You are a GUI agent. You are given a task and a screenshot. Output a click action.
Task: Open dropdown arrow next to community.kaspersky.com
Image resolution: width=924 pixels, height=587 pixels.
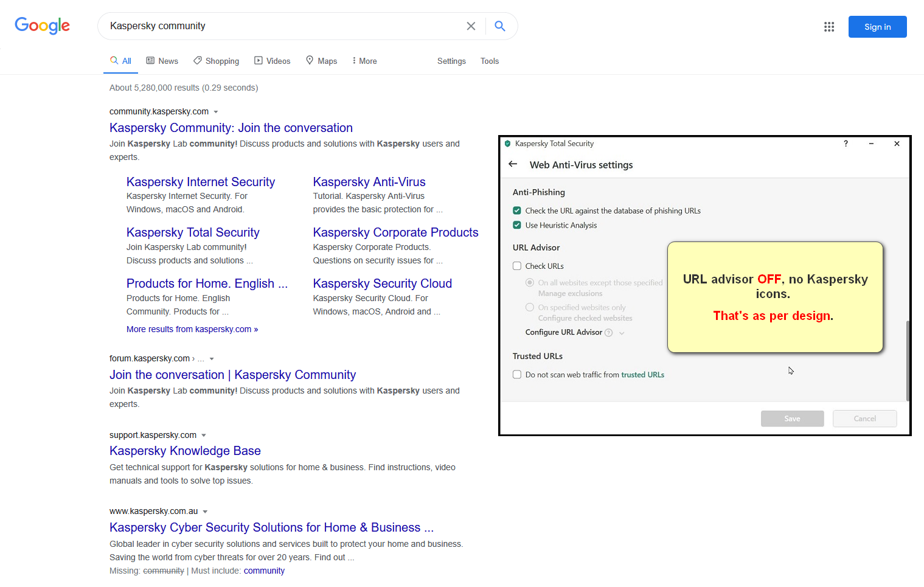pyautogui.click(x=216, y=112)
